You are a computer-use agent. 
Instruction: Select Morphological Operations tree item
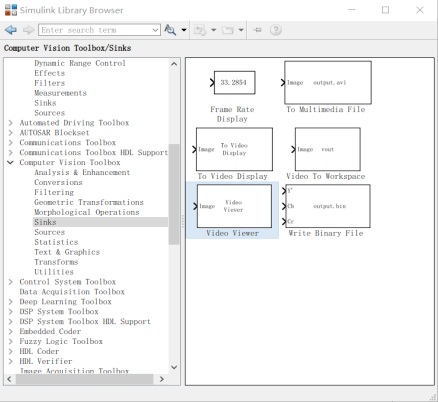(87, 212)
